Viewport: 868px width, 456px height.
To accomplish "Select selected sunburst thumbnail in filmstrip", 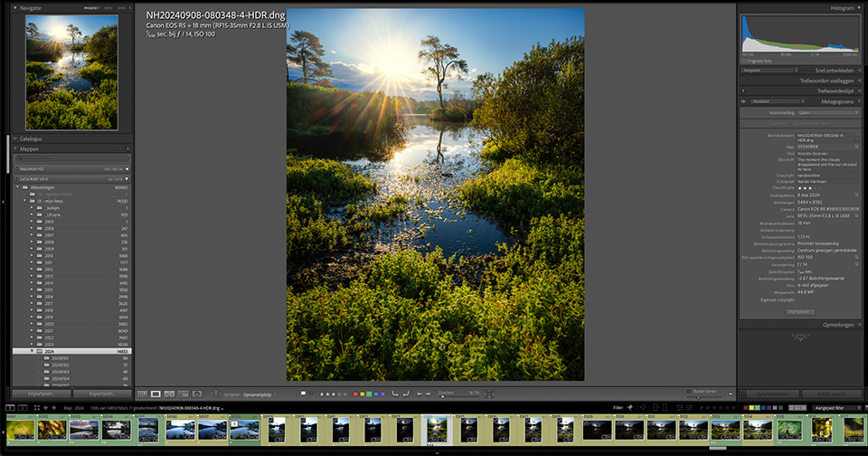I will (437, 430).
